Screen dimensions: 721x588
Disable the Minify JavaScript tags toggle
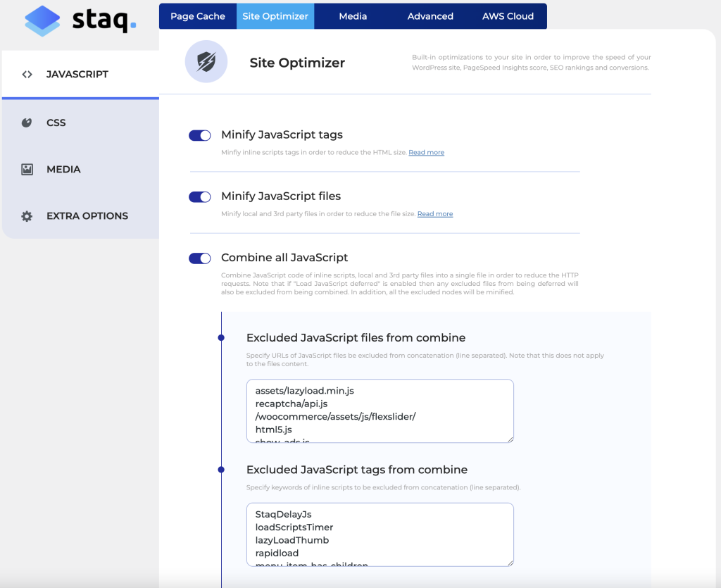pos(200,135)
